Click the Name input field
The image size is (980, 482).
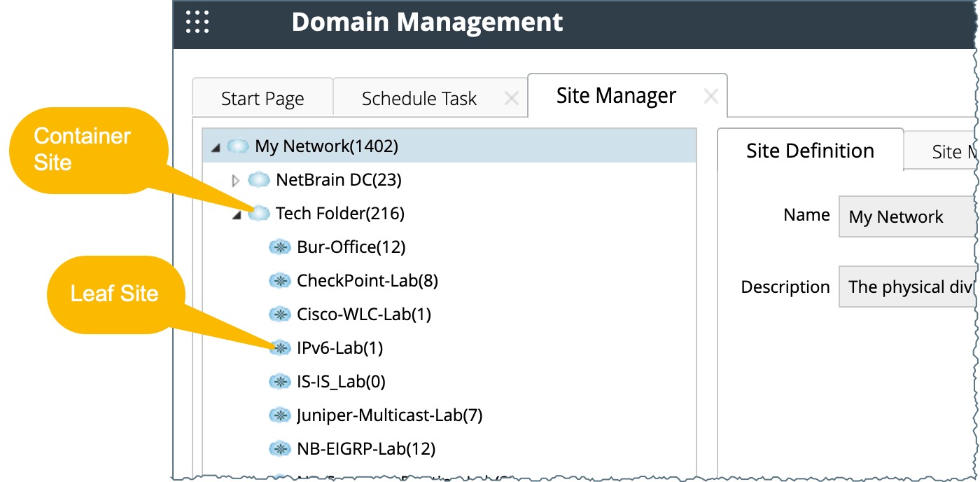(x=907, y=217)
